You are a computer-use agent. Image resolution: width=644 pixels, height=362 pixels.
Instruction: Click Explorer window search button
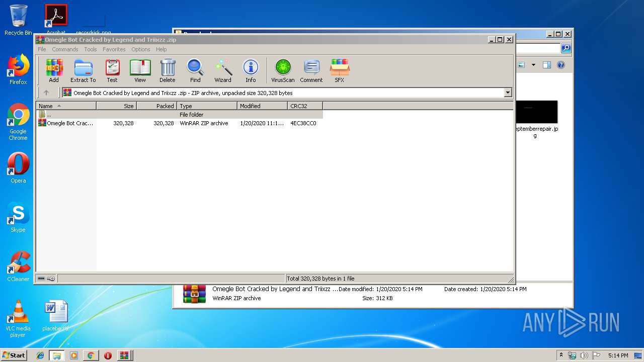566,48
